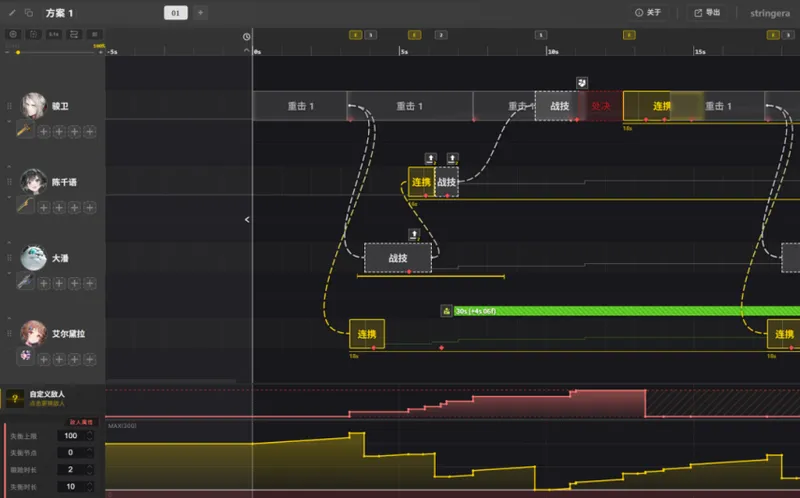Click the duplicate scheme icon beside 方案 1
800x498 pixels.
click(28, 13)
